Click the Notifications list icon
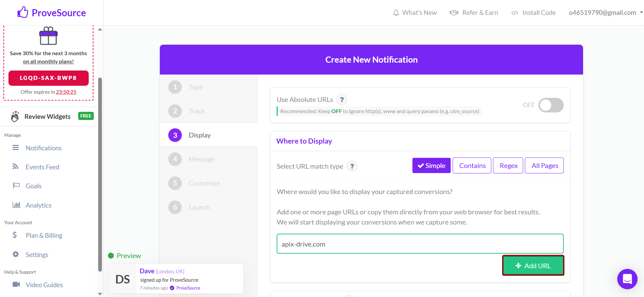Screen dimensions: 644x297 coord(16,148)
